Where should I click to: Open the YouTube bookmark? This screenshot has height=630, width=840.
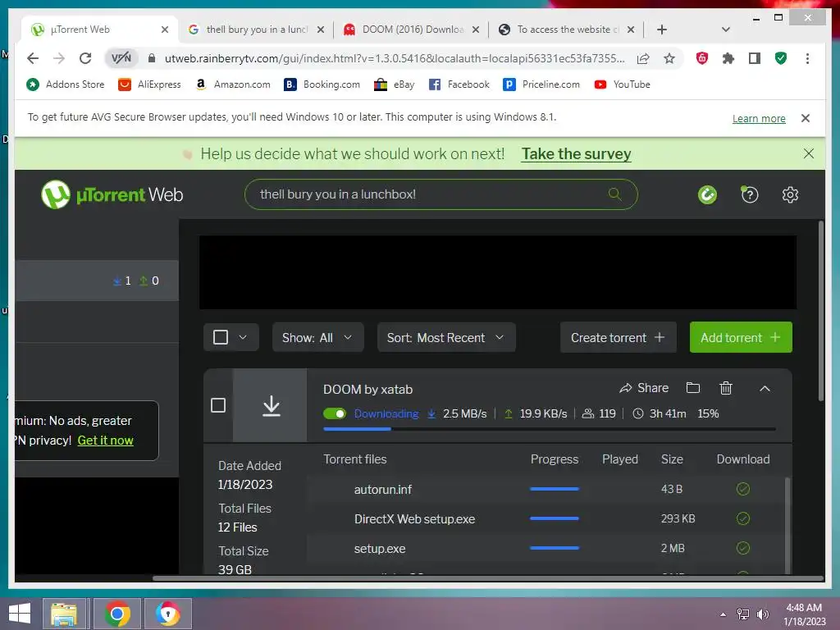(622, 84)
